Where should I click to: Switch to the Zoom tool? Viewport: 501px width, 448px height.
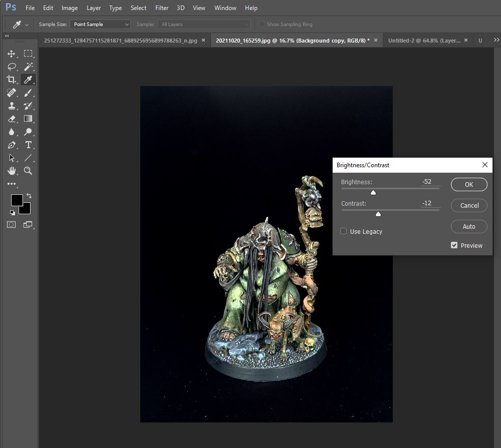[x=29, y=171]
